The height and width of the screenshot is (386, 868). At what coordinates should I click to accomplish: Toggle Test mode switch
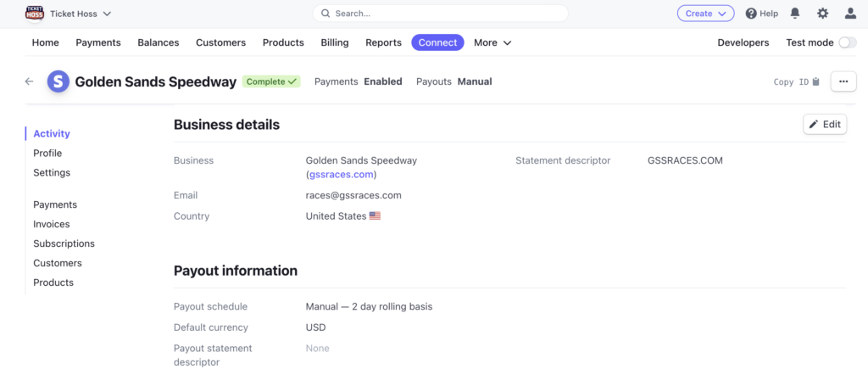coord(846,42)
